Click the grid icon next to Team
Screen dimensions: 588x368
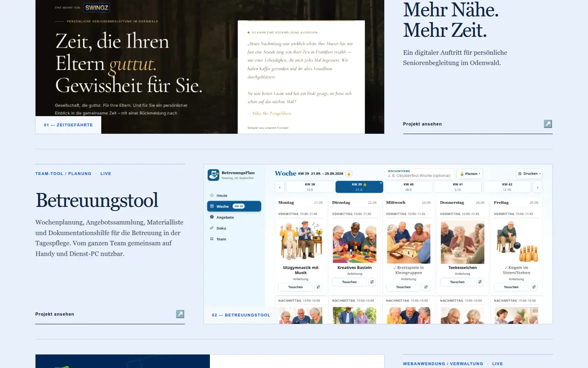tap(212, 239)
